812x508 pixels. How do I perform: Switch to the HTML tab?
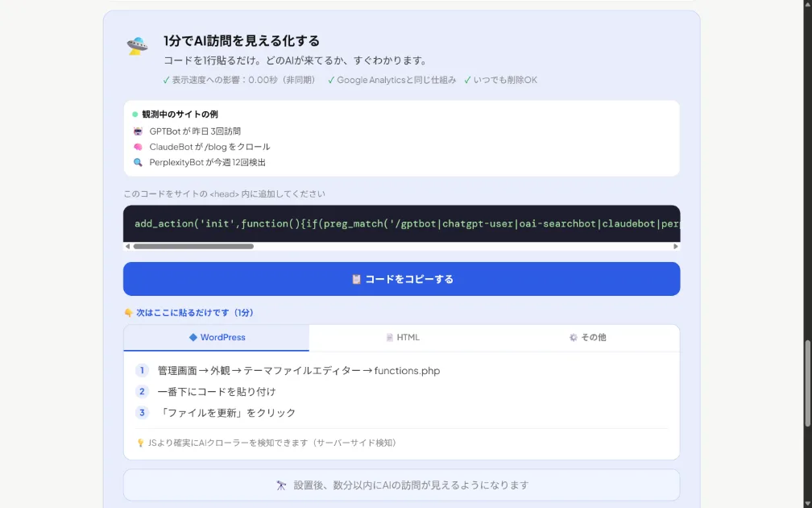(403, 337)
